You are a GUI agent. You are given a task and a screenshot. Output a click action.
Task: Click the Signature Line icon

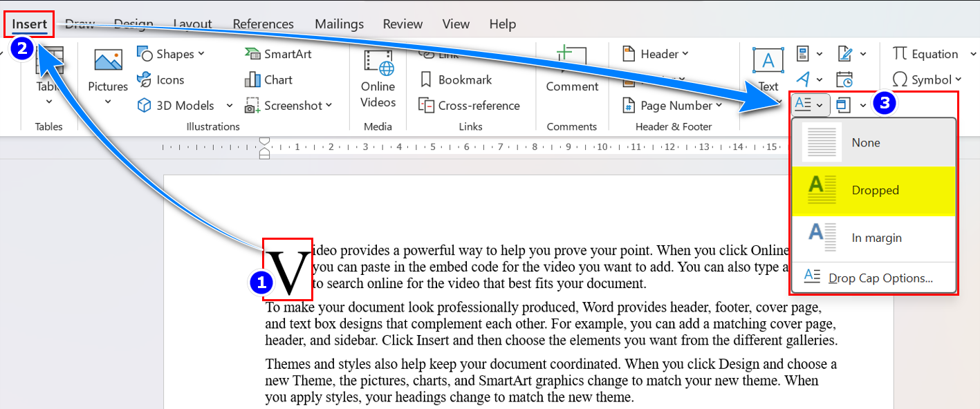point(845,54)
